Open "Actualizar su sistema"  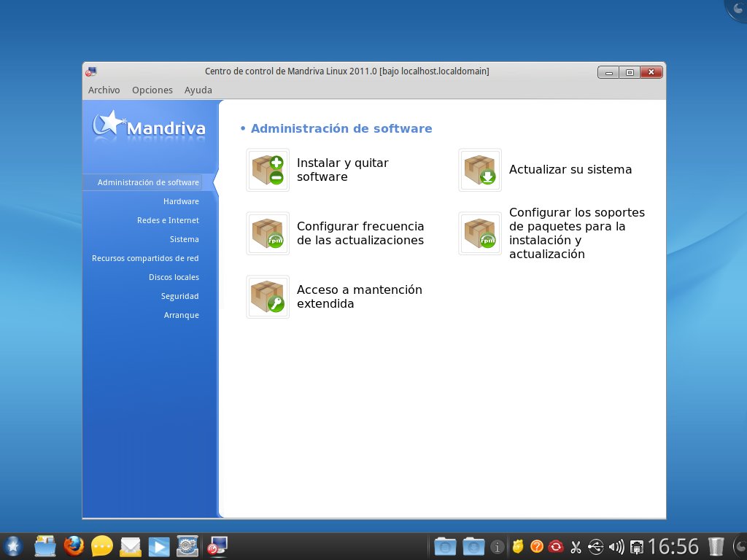pyautogui.click(x=570, y=170)
